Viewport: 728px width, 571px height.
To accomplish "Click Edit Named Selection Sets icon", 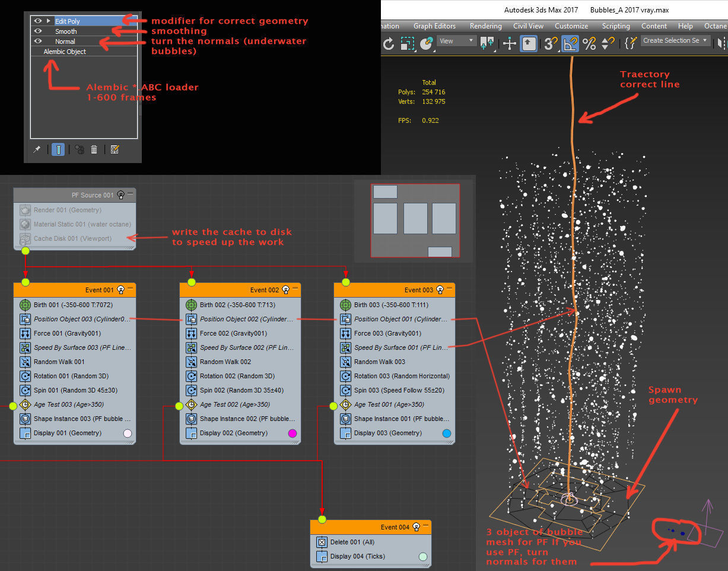I will click(x=630, y=43).
